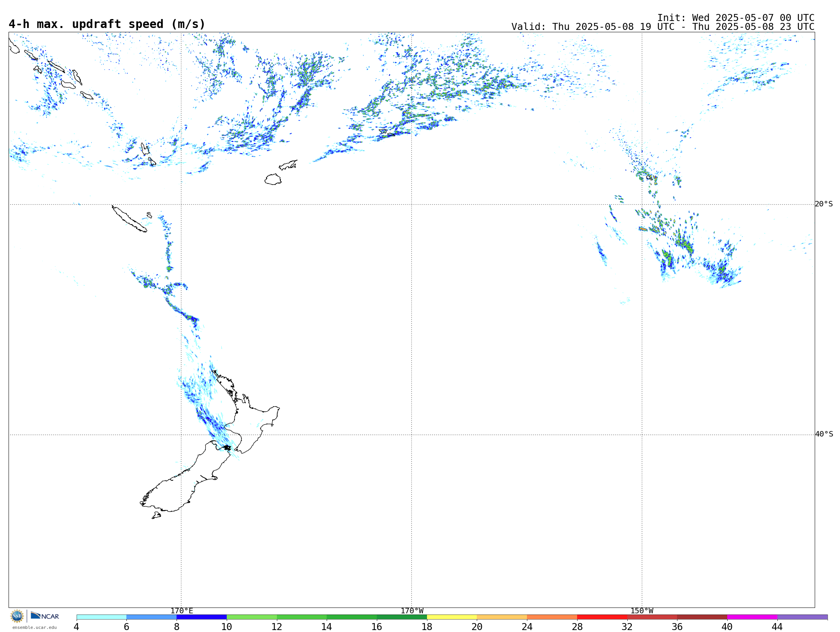Click the NSF logo icon
This screenshot has height=632, width=840.
coord(17,616)
